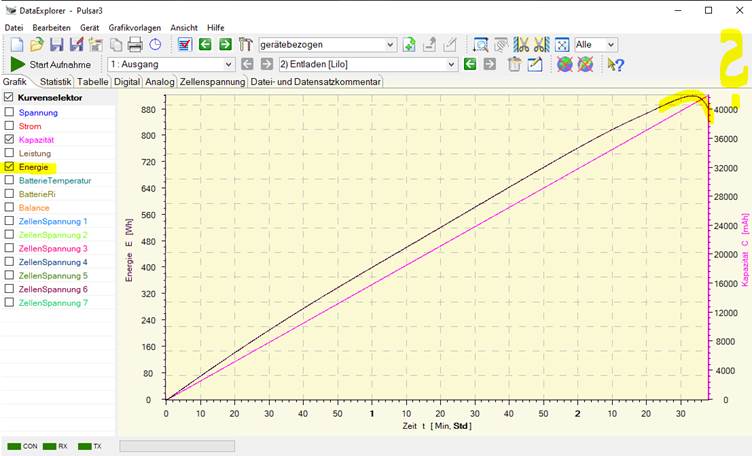Open the hammer tools icon
This screenshot has height=456, width=752.
245,45
